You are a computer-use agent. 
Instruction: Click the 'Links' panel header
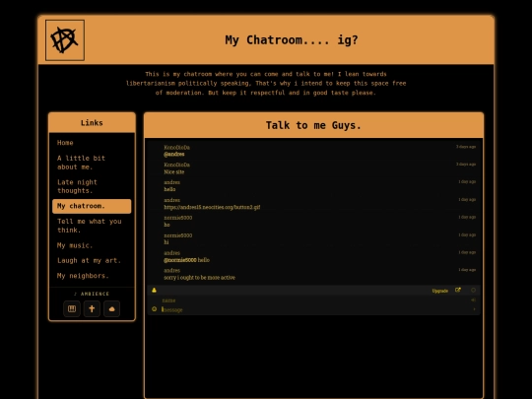tap(92, 123)
